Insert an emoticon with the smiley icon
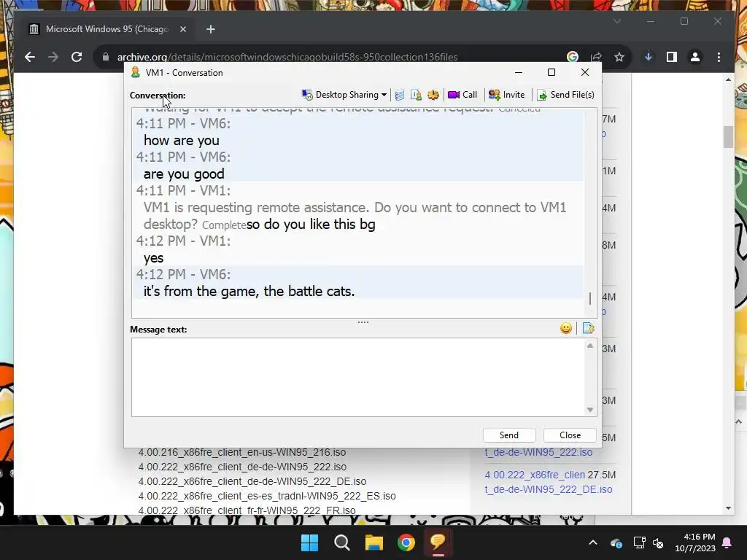The height and width of the screenshot is (560, 747). 566,328
